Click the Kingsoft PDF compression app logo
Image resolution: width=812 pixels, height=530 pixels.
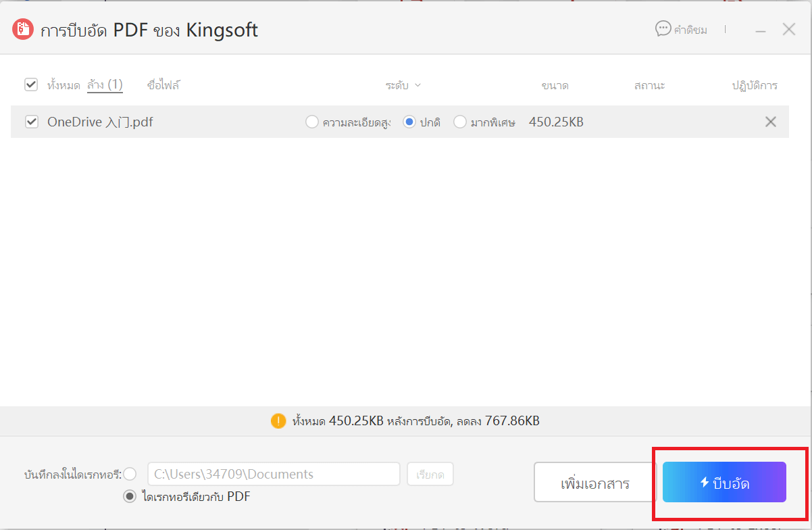(23, 30)
